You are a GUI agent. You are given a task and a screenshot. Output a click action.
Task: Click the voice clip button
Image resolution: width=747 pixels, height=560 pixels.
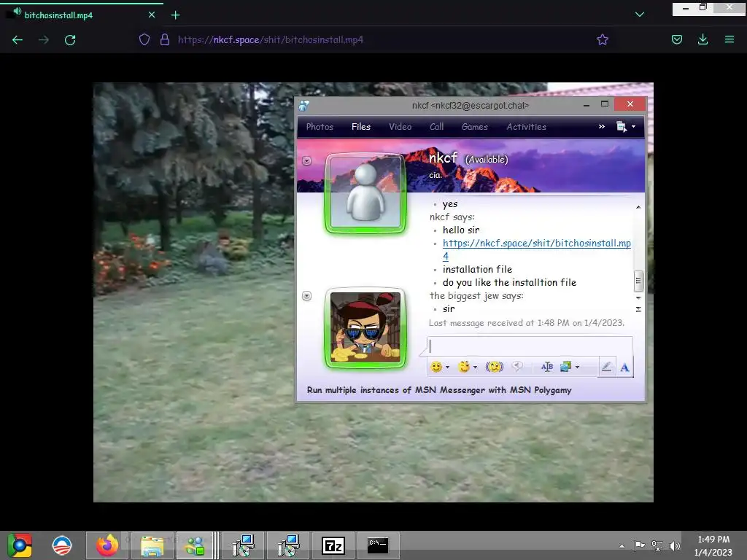(x=517, y=367)
